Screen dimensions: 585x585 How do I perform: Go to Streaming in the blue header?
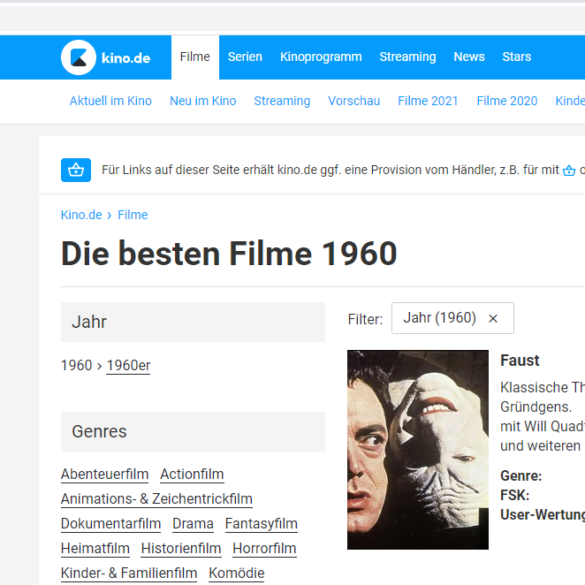[407, 57]
